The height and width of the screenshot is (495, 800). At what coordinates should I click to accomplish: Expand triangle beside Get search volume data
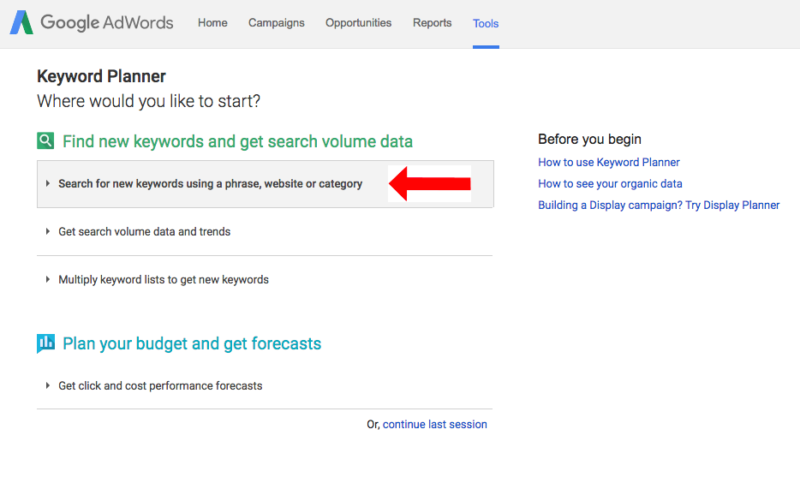(x=47, y=231)
